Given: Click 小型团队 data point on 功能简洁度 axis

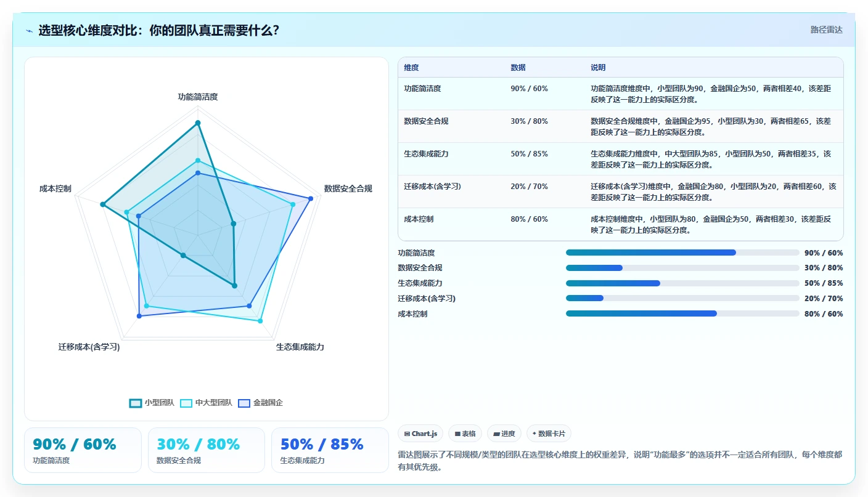Looking at the screenshot, I should tap(198, 123).
